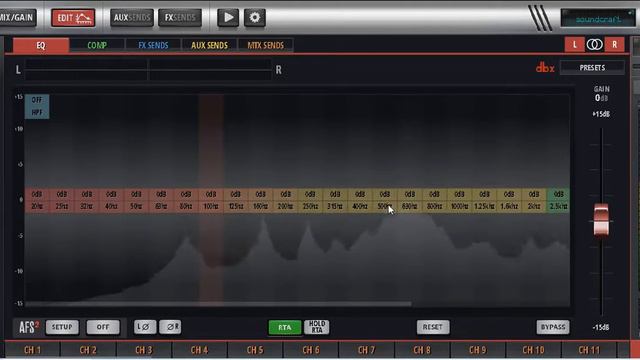The height and width of the screenshot is (360, 640).
Task: Select the 20hz EQ band
Action: coord(37,200)
